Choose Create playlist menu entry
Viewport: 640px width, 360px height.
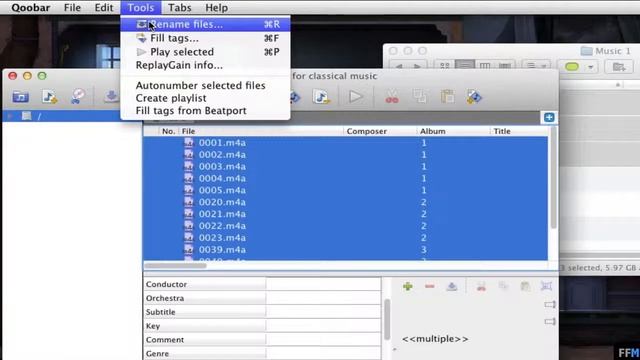205,98
